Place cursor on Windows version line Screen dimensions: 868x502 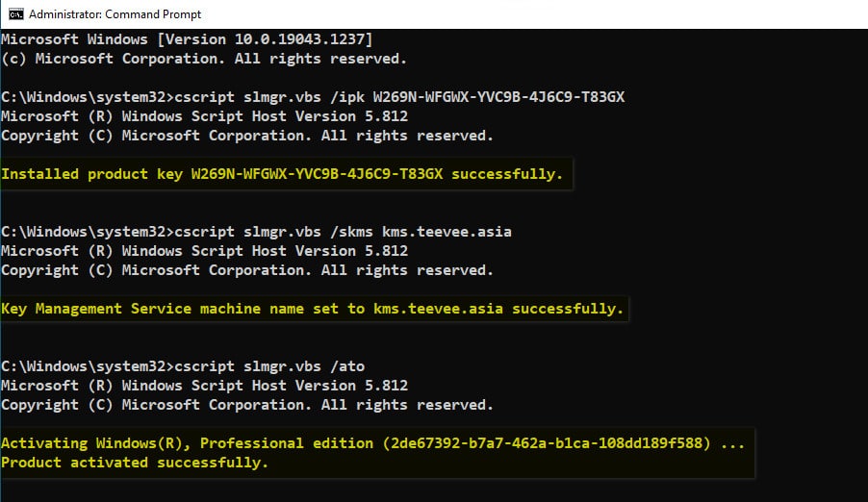pyautogui.click(x=187, y=39)
